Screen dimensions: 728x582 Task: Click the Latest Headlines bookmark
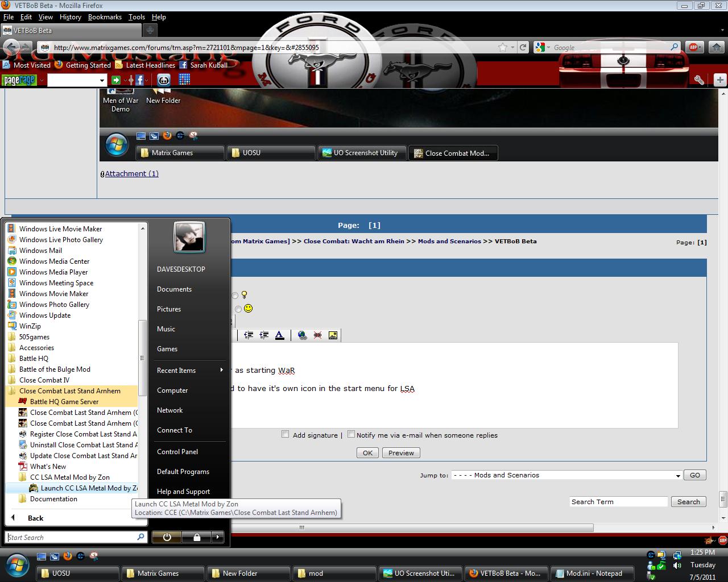(x=145, y=65)
